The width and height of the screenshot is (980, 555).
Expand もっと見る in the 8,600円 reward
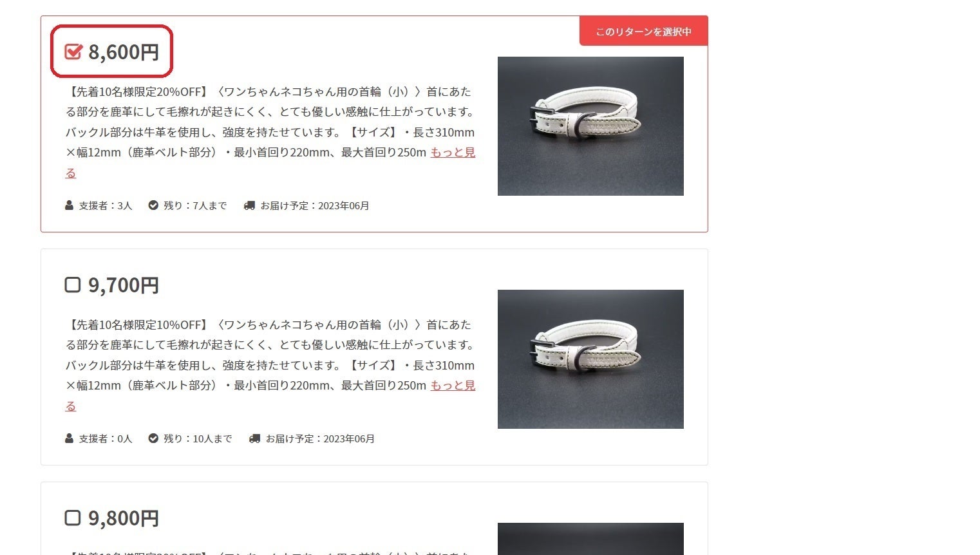pos(453,153)
